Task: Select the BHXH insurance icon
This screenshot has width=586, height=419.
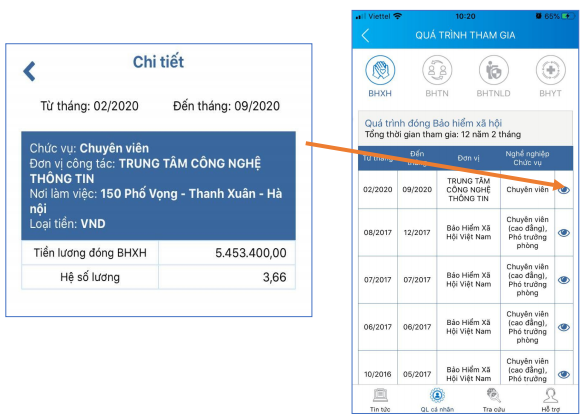Action: pos(380,70)
